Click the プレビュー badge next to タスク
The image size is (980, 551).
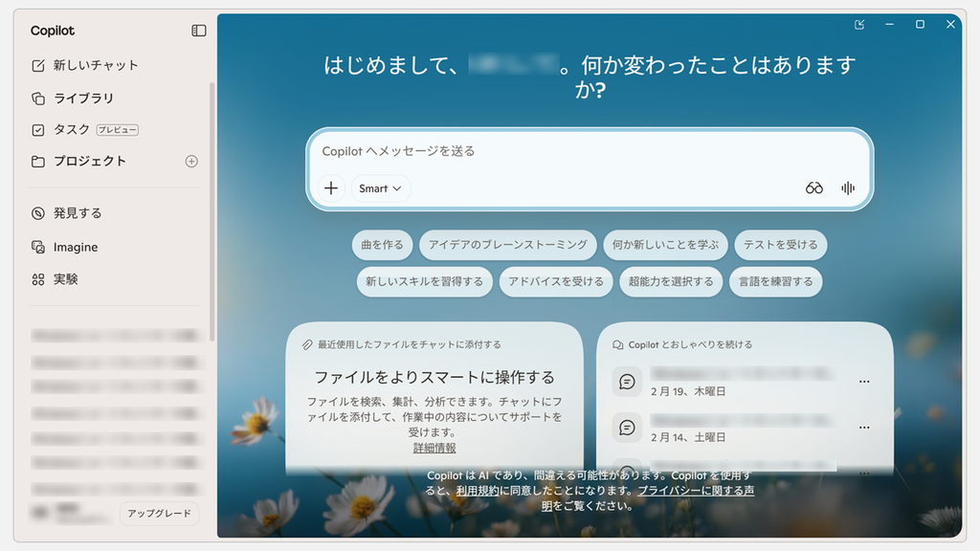pyautogui.click(x=118, y=130)
